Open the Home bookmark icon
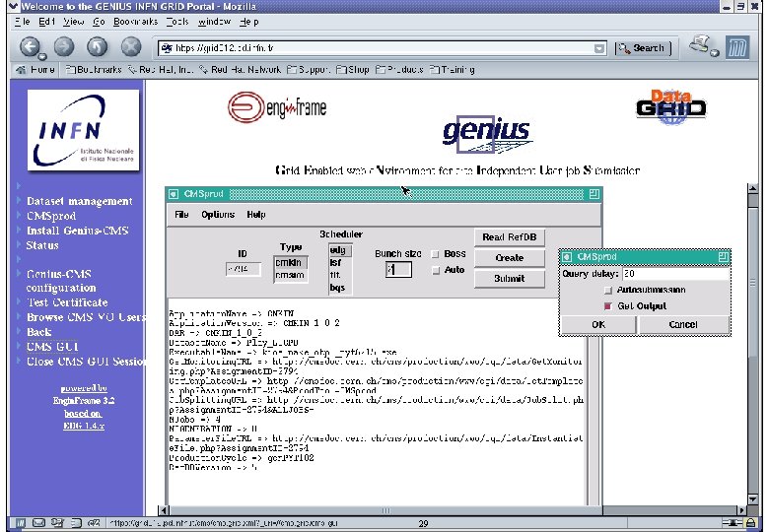The height and width of the screenshot is (532, 769). 21,70
